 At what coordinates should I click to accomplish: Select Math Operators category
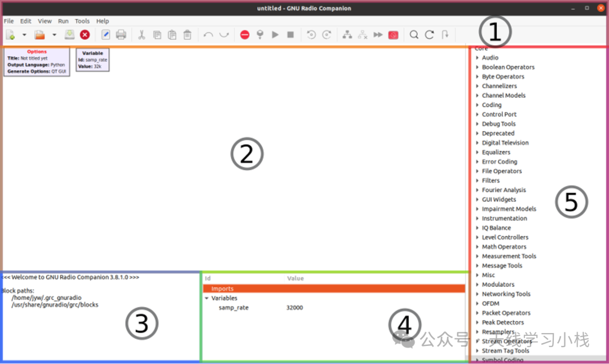coord(504,247)
